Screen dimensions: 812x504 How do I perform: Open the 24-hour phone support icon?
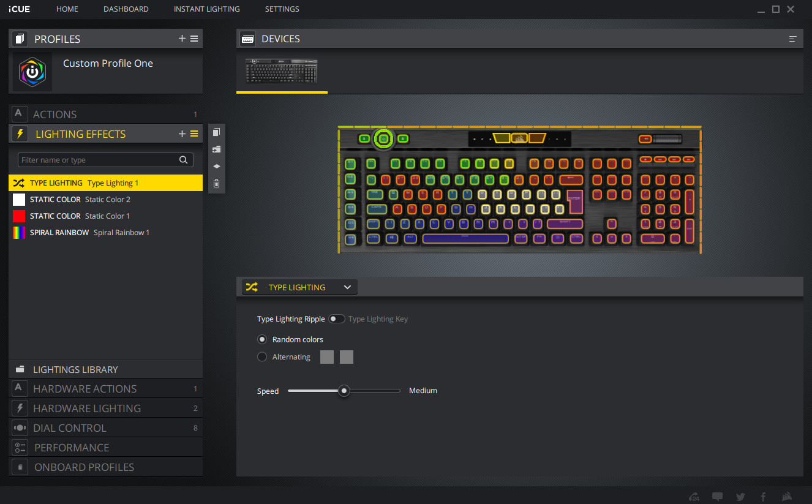(x=694, y=497)
